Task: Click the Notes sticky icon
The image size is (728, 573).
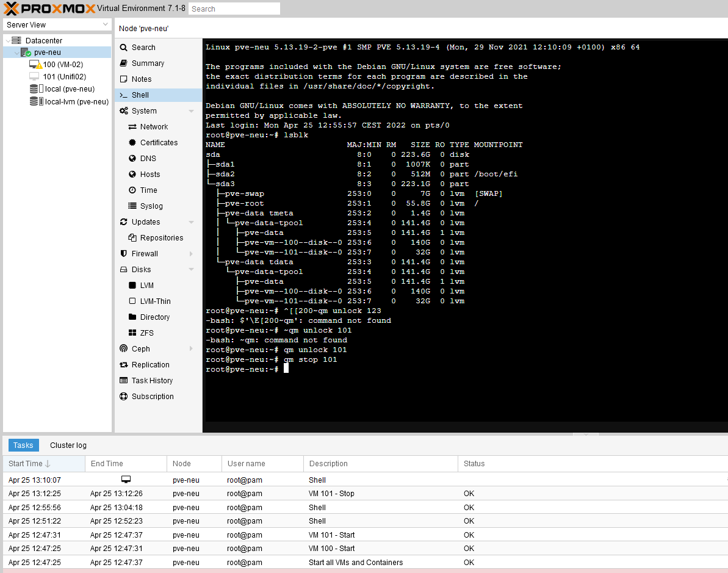Action: coord(123,79)
